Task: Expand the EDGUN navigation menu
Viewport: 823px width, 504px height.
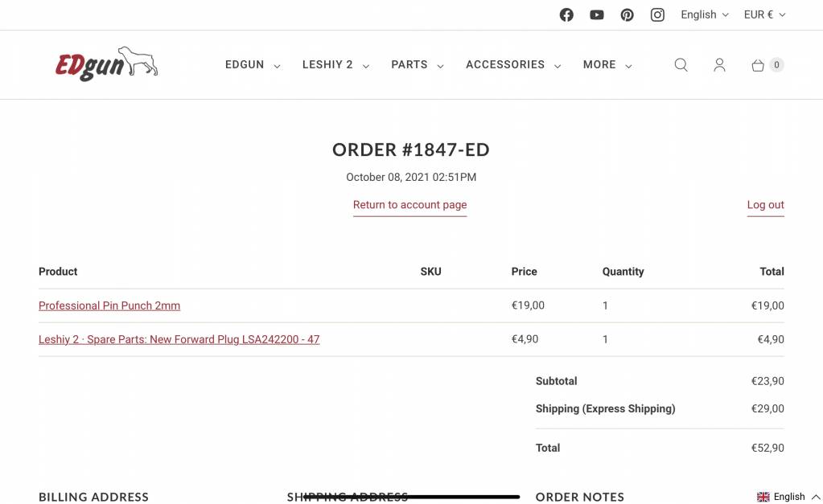Action: 253,64
